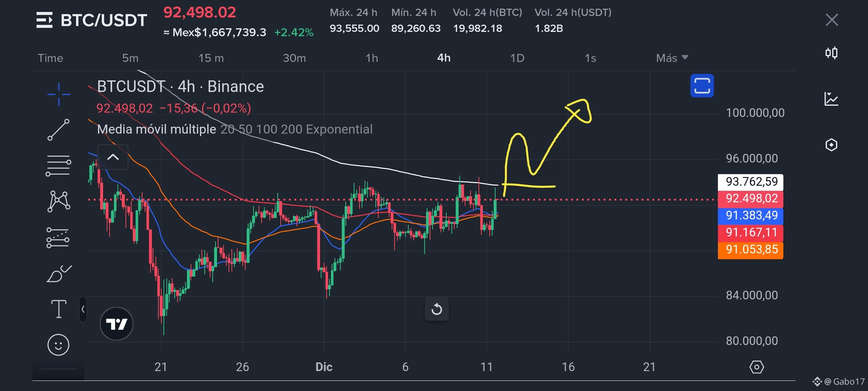Screen dimensions: 868x391
Task: Select the 1s timeframe
Action: pyautogui.click(x=590, y=58)
